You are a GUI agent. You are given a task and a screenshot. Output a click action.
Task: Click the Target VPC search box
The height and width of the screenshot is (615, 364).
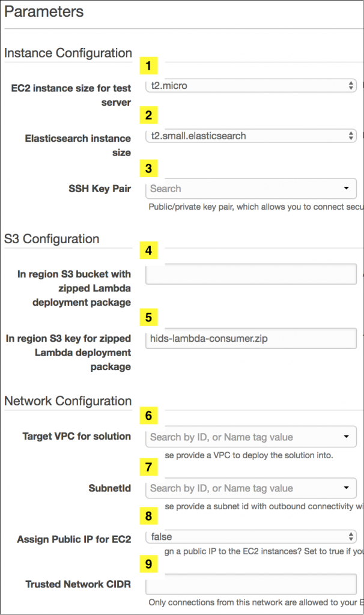tap(240, 437)
